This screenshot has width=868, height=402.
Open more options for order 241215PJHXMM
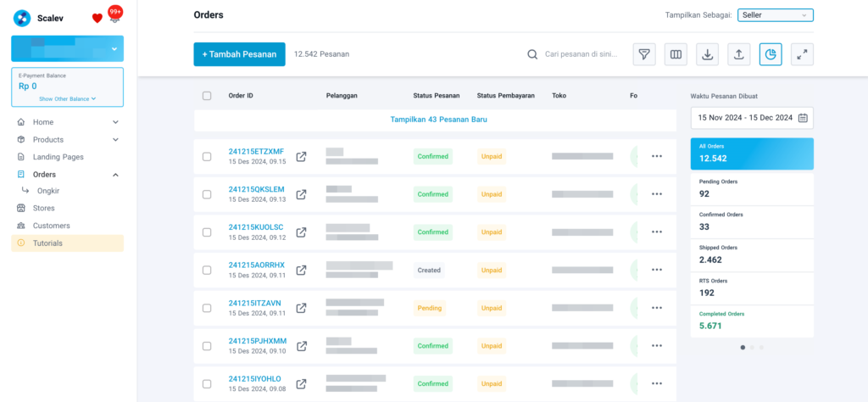(657, 345)
